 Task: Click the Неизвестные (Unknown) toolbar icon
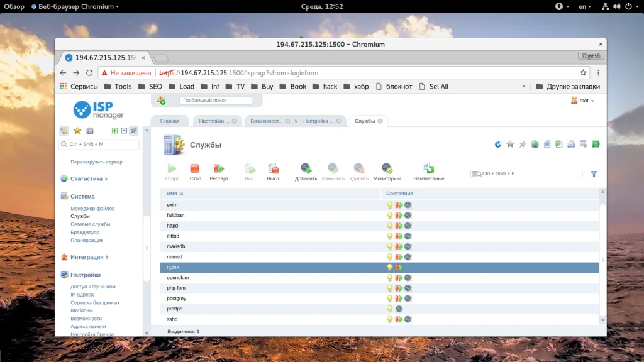(428, 168)
